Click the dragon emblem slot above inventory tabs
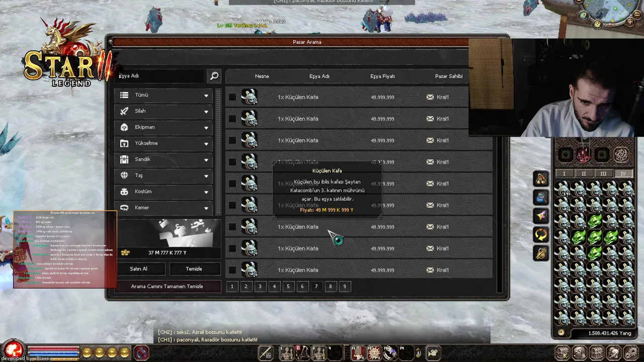This screenshot has height=362, width=644. [621, 155]
